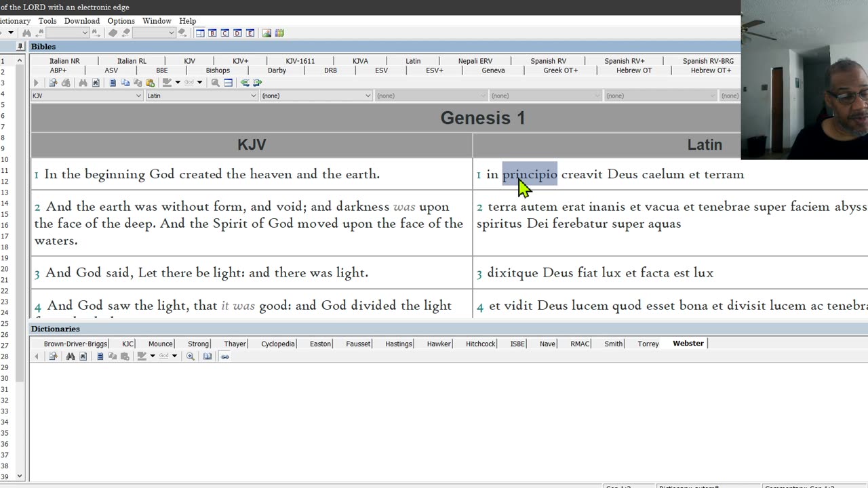This screenshot has width=868, height=488.
Task: Switch to the Nepali ERV Bible tab
Action: point(475,61)
